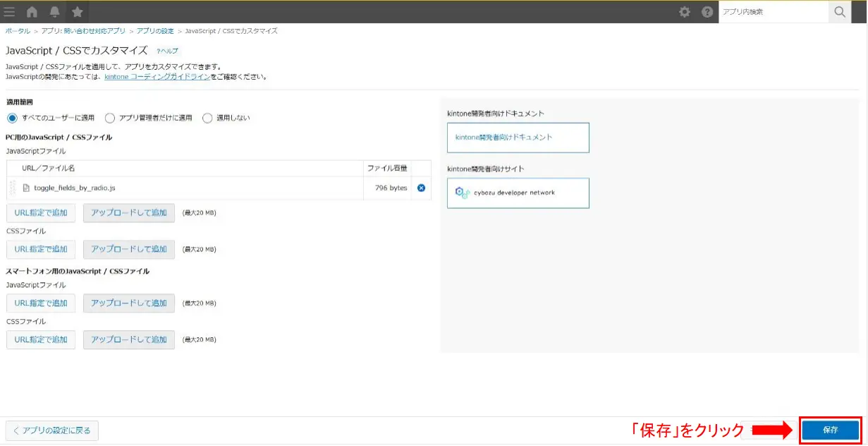This screenshot has width=868, height=446.
Task: Click the アプリ内検索 search field
Action: pyautogui.click(x=772, y=11)
